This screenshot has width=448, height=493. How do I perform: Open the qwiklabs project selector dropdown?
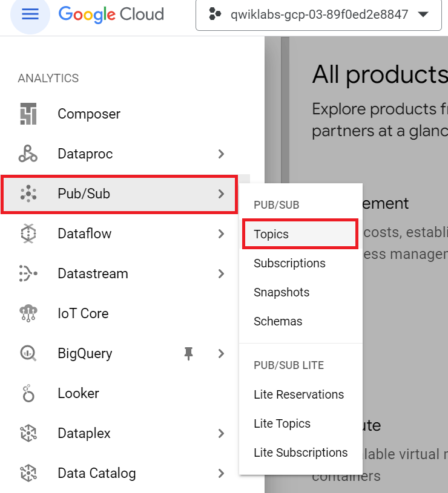point(318,15)
